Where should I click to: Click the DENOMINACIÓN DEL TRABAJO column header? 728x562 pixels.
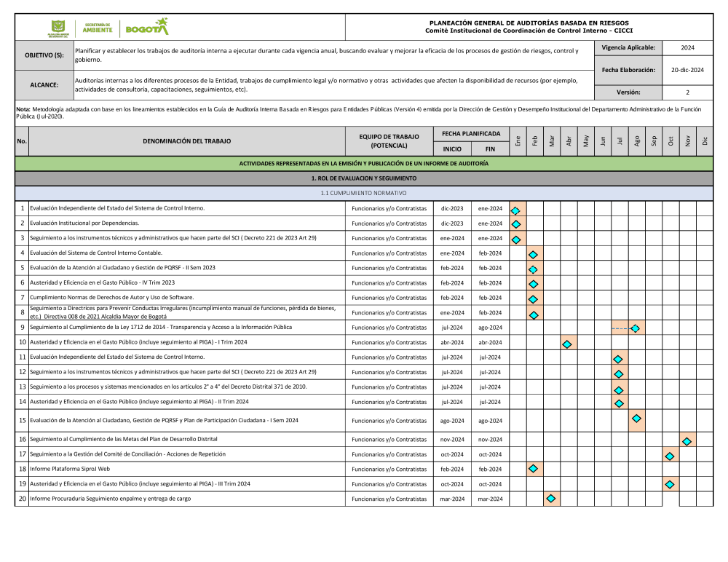click(x=186, y=141)
